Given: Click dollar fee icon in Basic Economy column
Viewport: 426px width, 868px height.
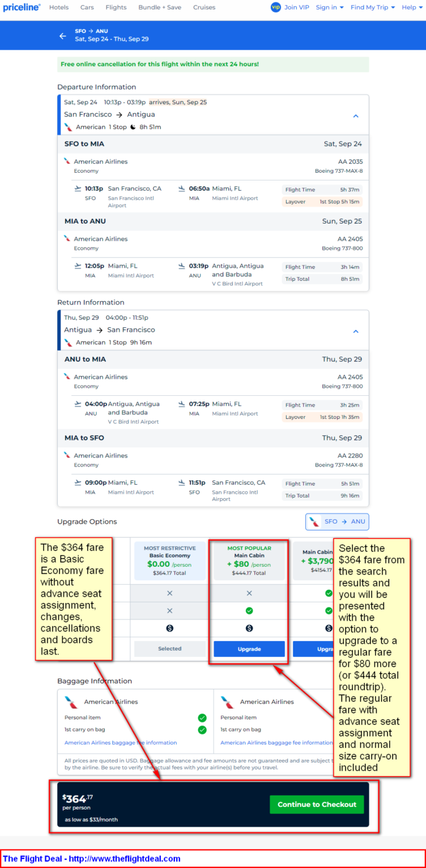Looking at the screenshot, I should tap(170, 628).
